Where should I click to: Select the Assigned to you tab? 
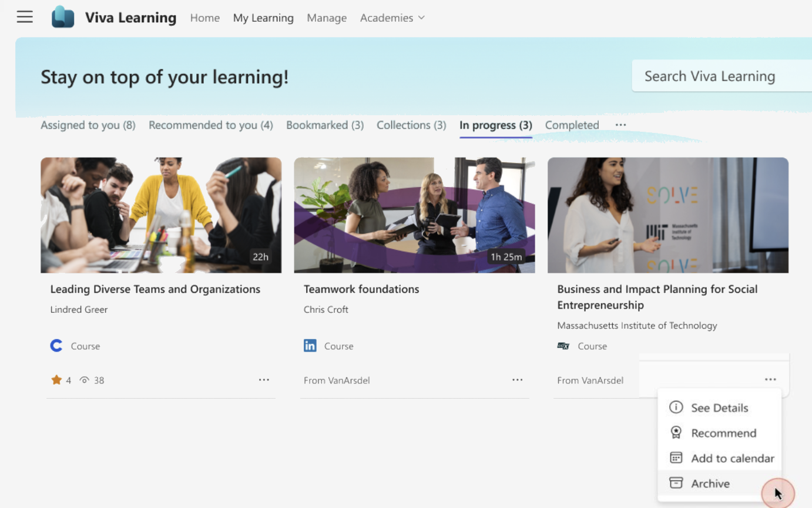coord(88,125)
